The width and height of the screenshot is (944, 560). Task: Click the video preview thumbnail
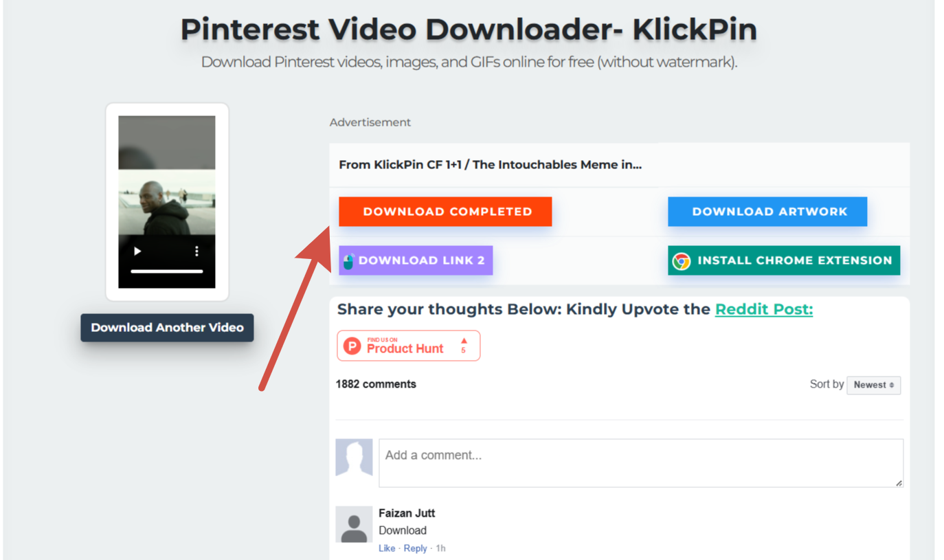point(167,202)
